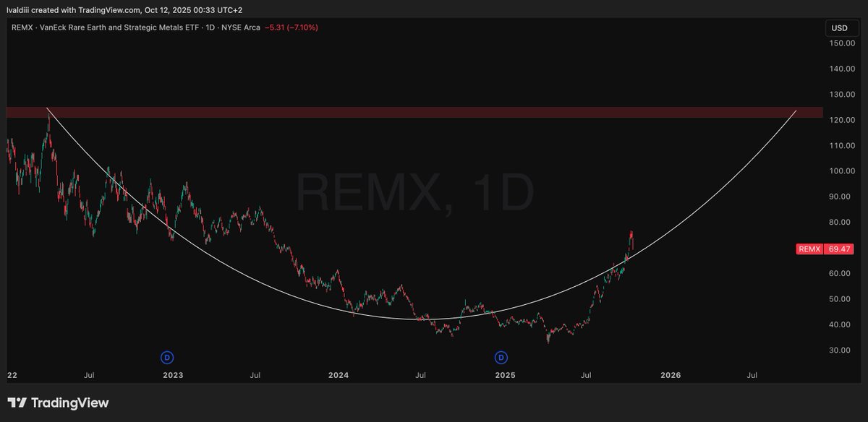
Task: Click the 120.00 price axis label
Action: [x=842, y=120]
